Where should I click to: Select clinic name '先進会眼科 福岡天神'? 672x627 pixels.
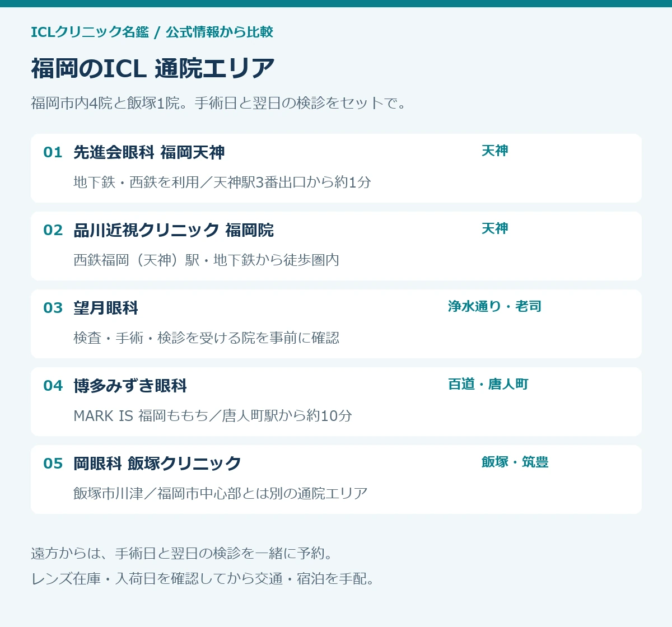tap(149, 152)
